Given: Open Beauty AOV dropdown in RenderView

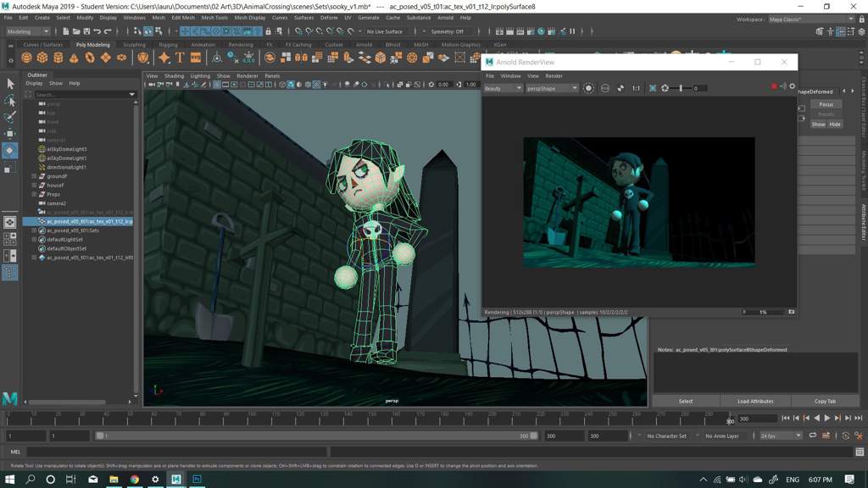Looking at the screenshot, I should pos(503,88).
